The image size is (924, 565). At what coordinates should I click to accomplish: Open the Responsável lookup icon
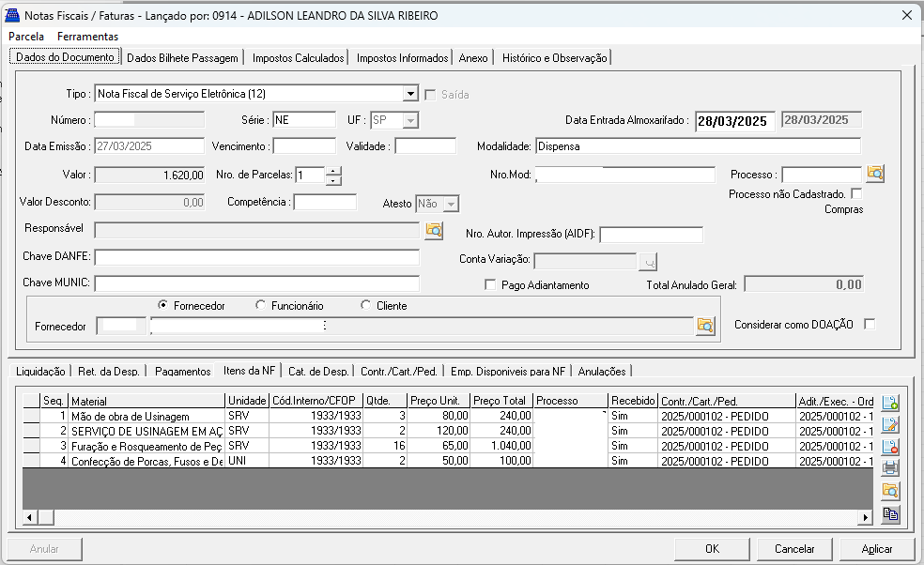pyautogui.click(x=434, y=230)
